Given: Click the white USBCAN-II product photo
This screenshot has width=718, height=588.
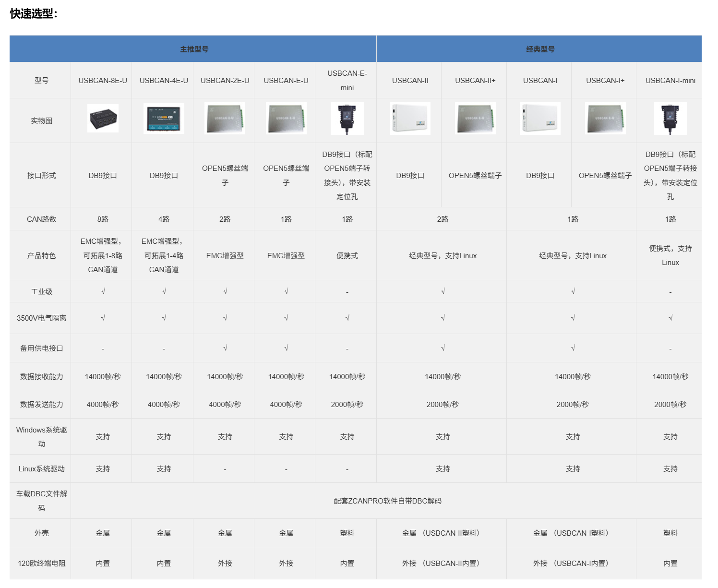Looking at the screenshot, I should [410, 118].
